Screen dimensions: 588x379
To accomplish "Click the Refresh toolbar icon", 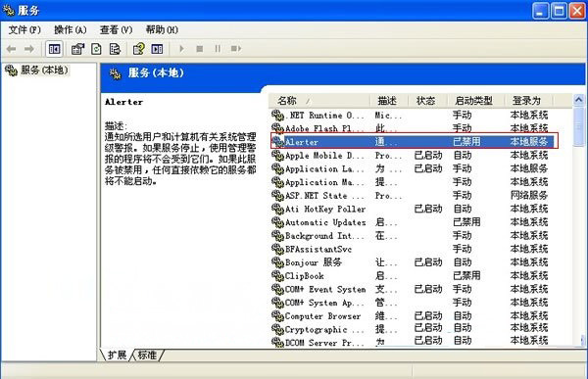I will pyautogui.click(x=96, y=49).
